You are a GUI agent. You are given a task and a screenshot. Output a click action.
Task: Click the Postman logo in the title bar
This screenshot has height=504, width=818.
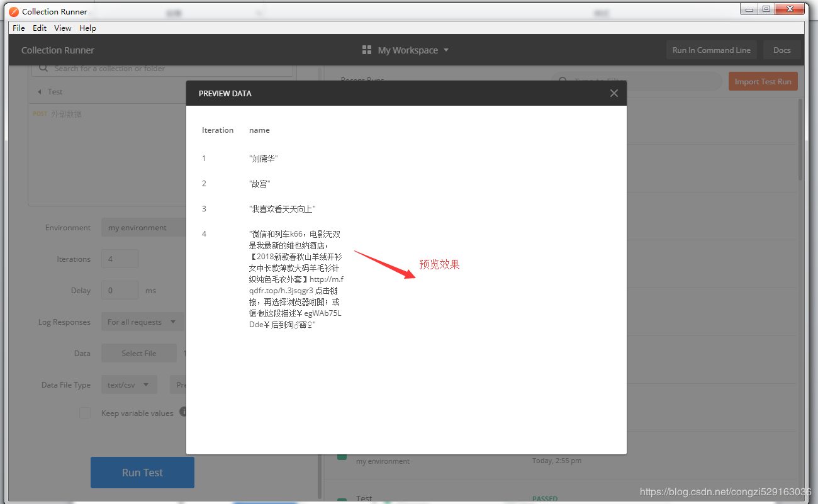[14, 11]
